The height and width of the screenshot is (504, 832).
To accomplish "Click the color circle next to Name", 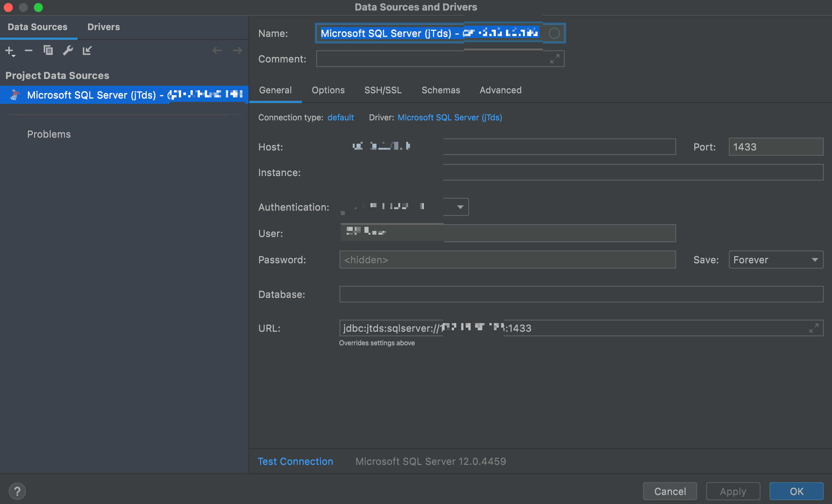I will click(x=554, y=33).
